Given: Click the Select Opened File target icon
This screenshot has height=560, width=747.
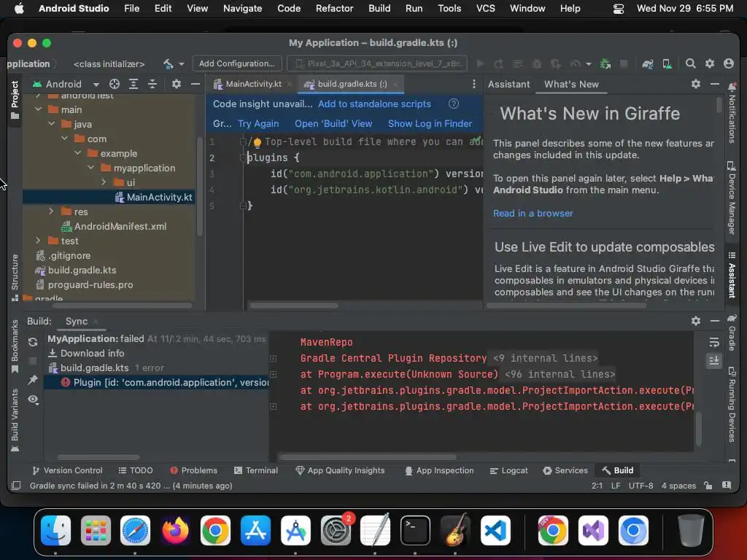Looking at the screenshot, I should 115,85.
